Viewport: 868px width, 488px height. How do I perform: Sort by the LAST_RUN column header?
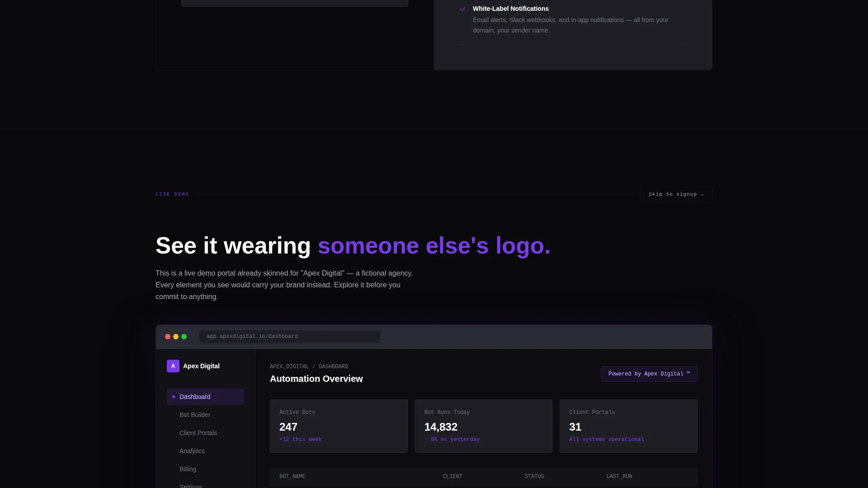(619, 477)
